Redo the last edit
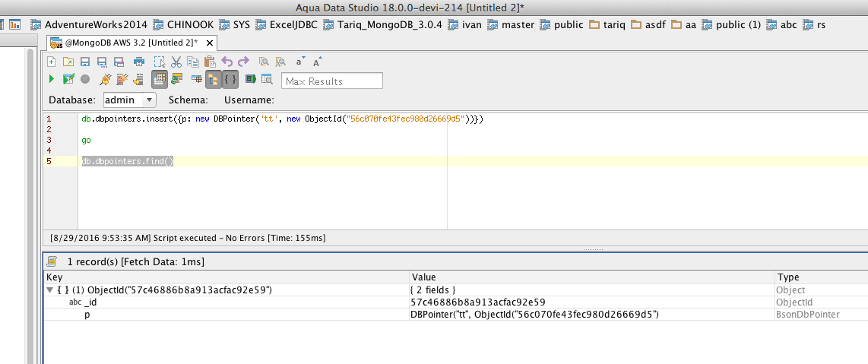Screen dimensions: 868x364 243,62
